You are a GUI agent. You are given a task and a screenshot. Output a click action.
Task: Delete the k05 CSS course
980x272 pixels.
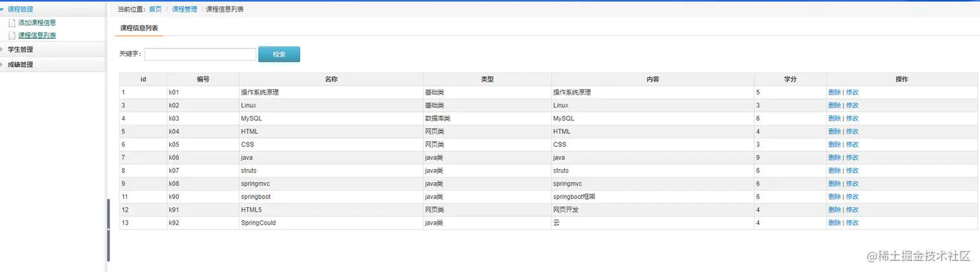click(834, 144)
